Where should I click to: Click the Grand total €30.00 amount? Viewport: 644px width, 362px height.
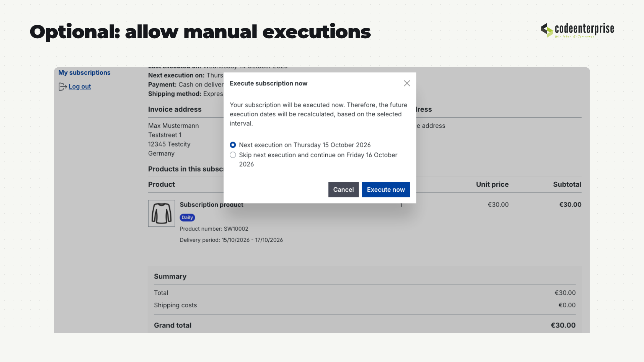click(x=563, y=325)
